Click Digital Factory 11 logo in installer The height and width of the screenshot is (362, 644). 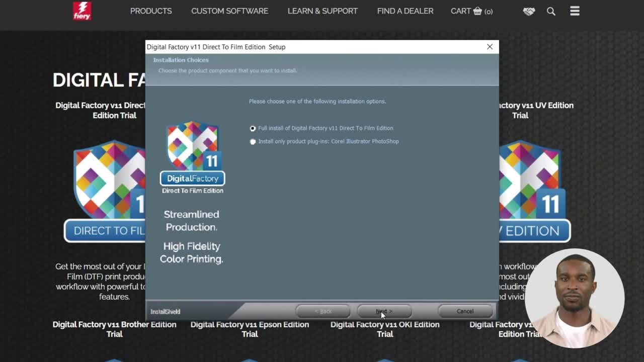pos(193,157)
